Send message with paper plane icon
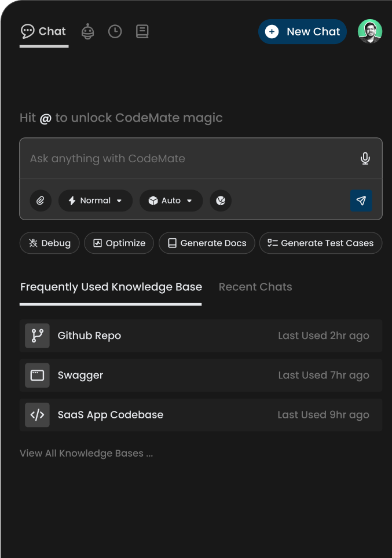This screenshot has height=558, width=392. point(361,200)
